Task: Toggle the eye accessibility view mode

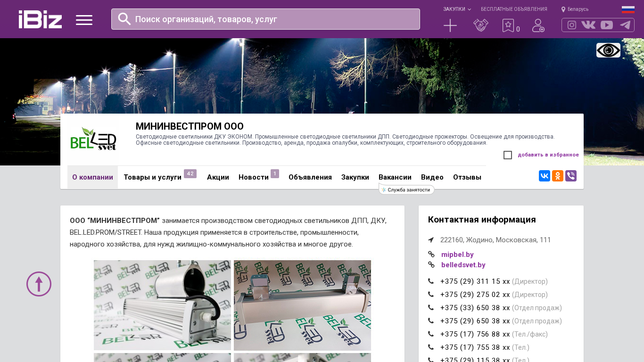Action: tap(608, 50)
